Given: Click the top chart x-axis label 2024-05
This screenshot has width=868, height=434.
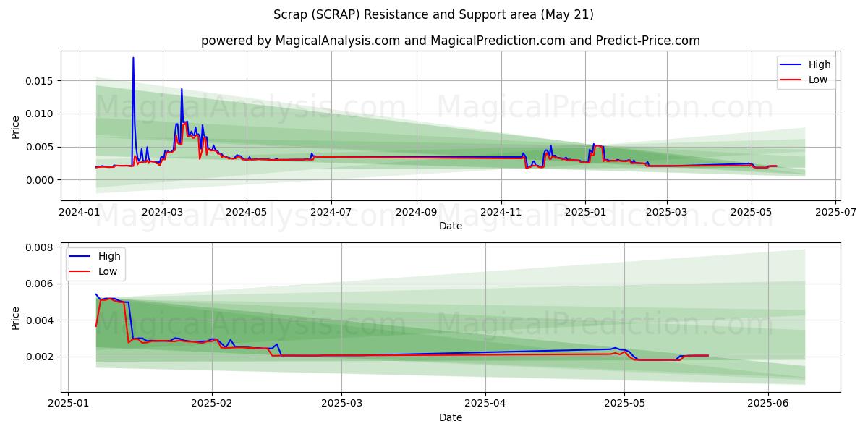Looking at the screenshot, I should 247,213.
